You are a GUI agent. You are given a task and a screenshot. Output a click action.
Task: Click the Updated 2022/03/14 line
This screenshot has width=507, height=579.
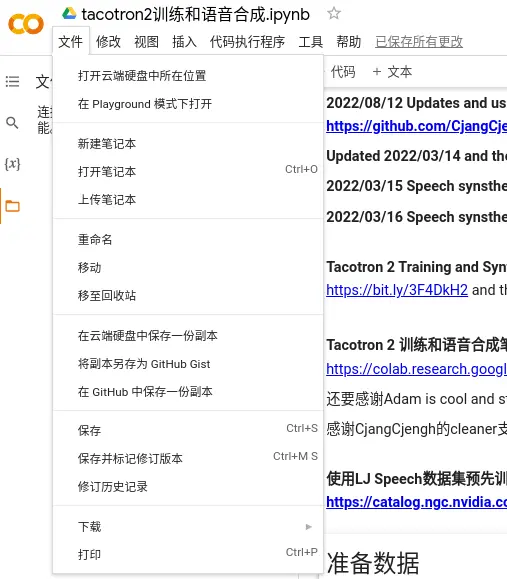(x=417, y=156)
